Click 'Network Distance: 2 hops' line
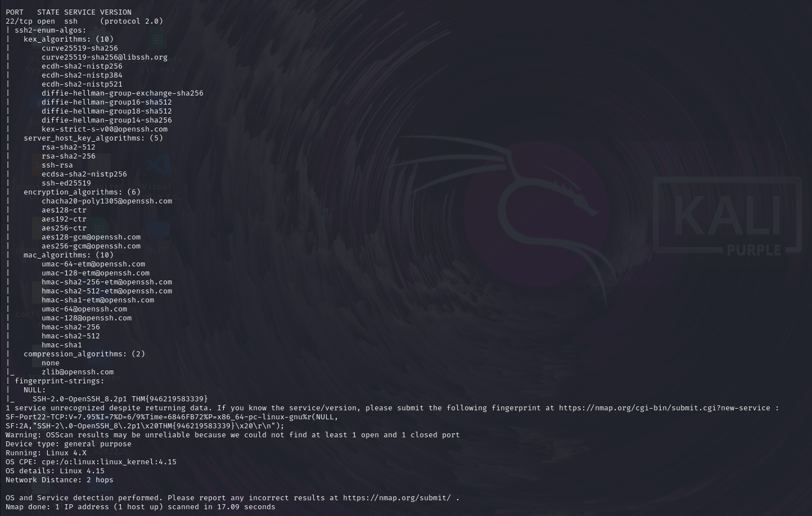 pos(60,480)
